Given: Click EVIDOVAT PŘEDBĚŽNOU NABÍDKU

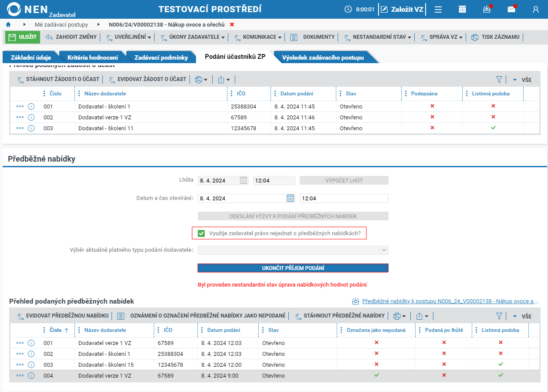Looking at the screenshot, I should pyautogui.click(x=63, y=316).
